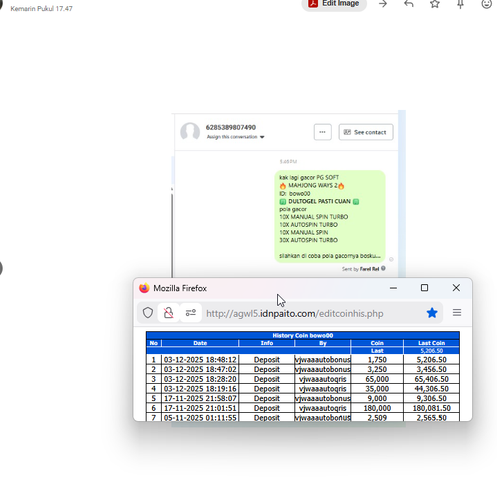This screenshot has width=497, height=500.
Task: Click date 03-12-2025 18:28:20
Action: (x=200, y=379)
